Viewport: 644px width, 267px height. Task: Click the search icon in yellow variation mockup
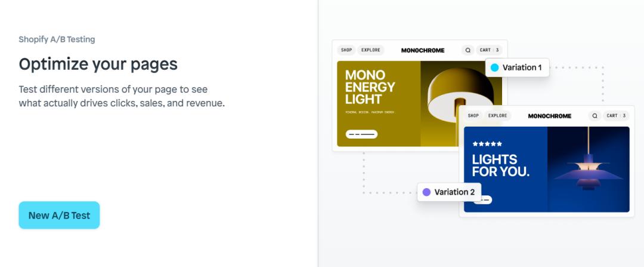click(468, 50)
